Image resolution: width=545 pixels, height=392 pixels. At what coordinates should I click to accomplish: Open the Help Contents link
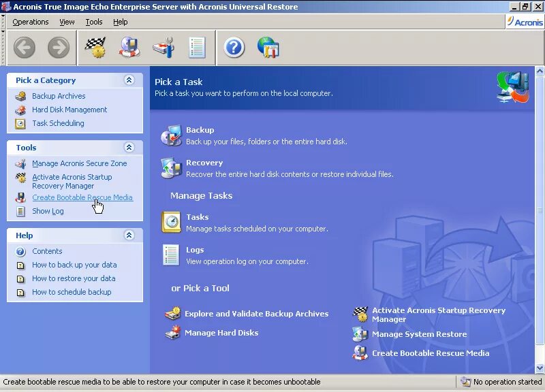[x=47, y=251]
